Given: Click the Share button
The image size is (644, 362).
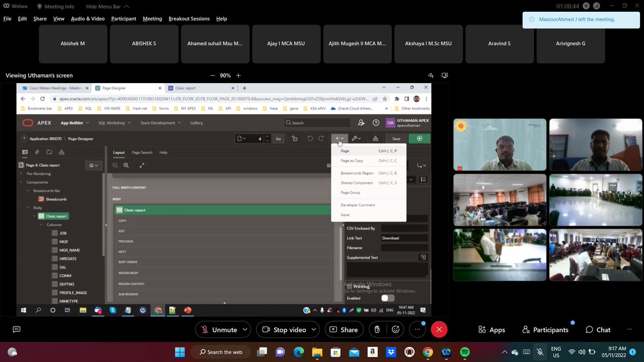Looking at the screenshot, I should [x=343, y=329].
